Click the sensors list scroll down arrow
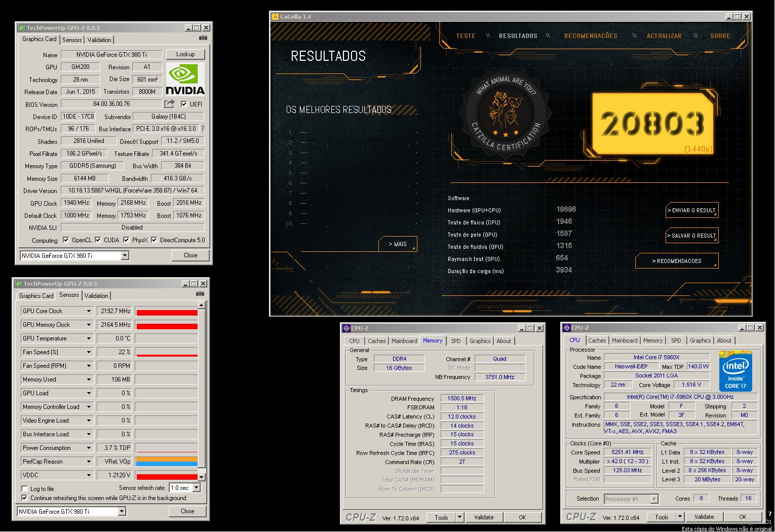Image resolution: width=775 pixels, height=532 pixels. point(201,477)
